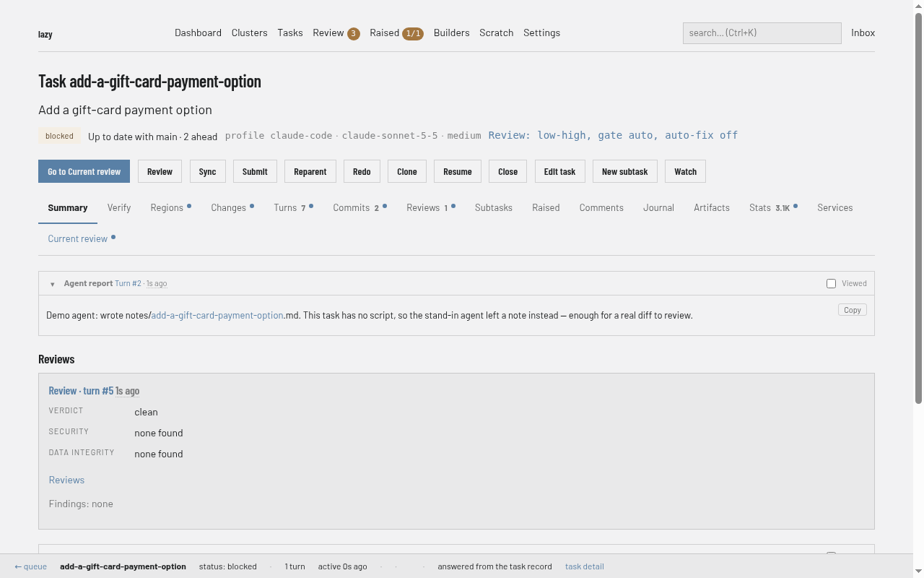Open the Changes tab
The width and height of the screenshot is (924, 578).
(x=232, y=207)
